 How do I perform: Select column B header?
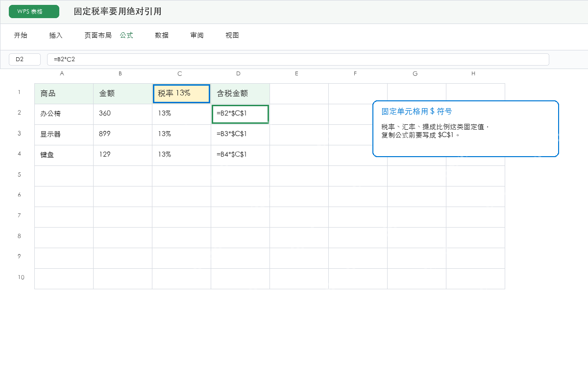click(120, 74)
